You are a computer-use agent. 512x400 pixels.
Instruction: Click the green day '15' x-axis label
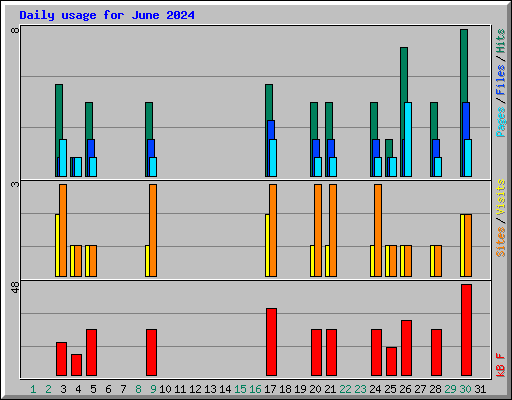pyautogui.click(x=240, y=389)
